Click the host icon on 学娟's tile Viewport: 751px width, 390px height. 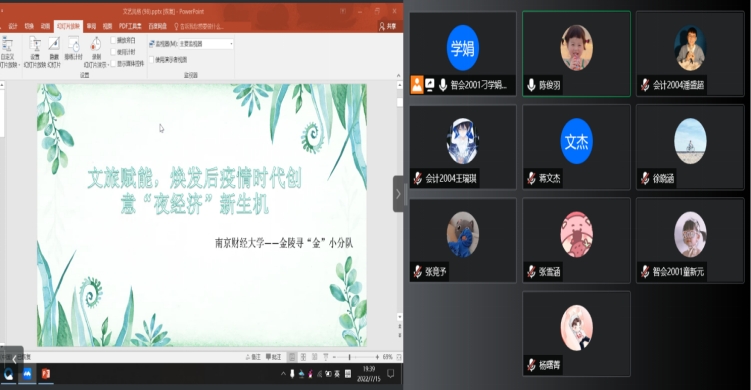pyautogui.click(x=417, y=85)
